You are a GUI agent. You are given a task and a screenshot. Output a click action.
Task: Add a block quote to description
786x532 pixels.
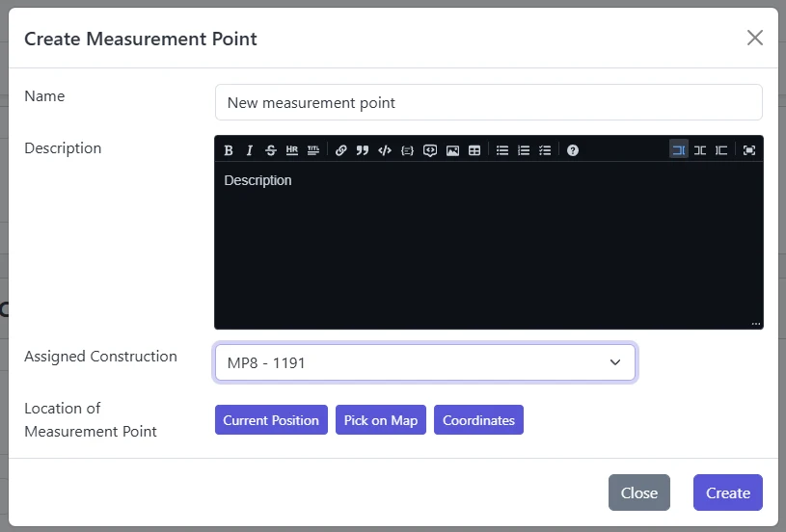click(363, 150)
